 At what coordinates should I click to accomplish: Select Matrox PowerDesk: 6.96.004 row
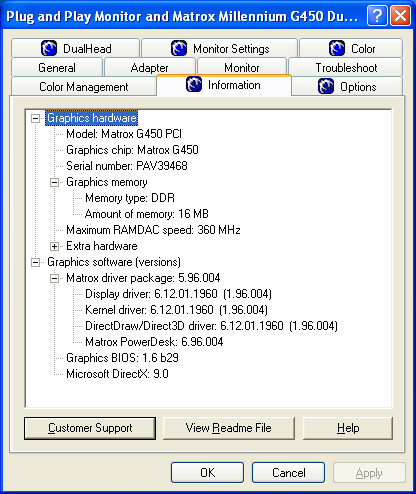154,342
